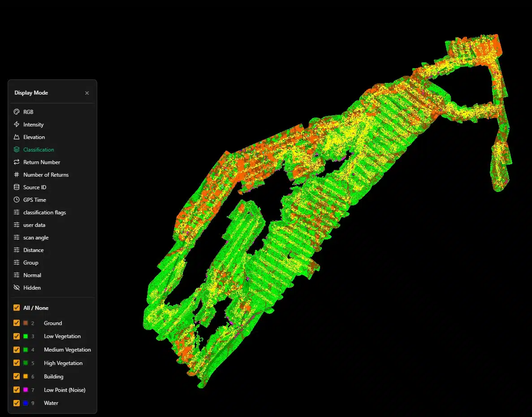Click the Number of Returns hash icon
Viewport: 532px width, 417px height.
[16, 174]
